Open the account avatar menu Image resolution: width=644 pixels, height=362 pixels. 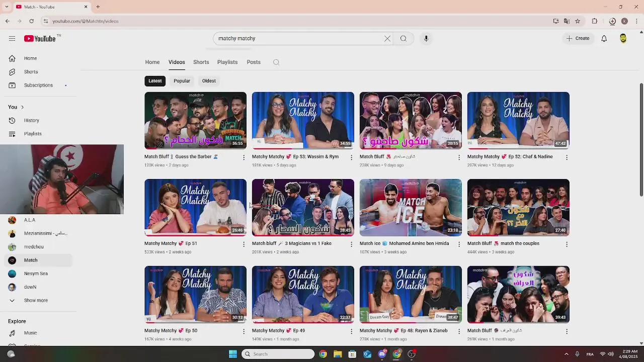click(x=623, y=38)
